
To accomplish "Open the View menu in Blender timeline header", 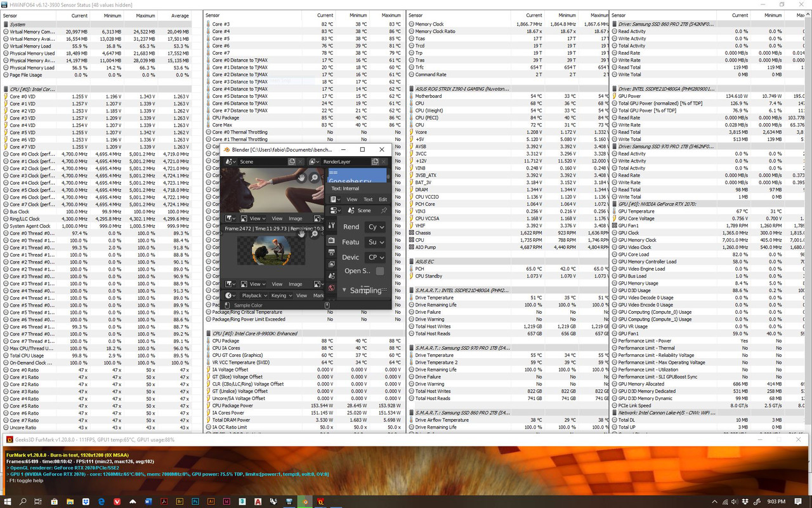I will coord(301,295).
